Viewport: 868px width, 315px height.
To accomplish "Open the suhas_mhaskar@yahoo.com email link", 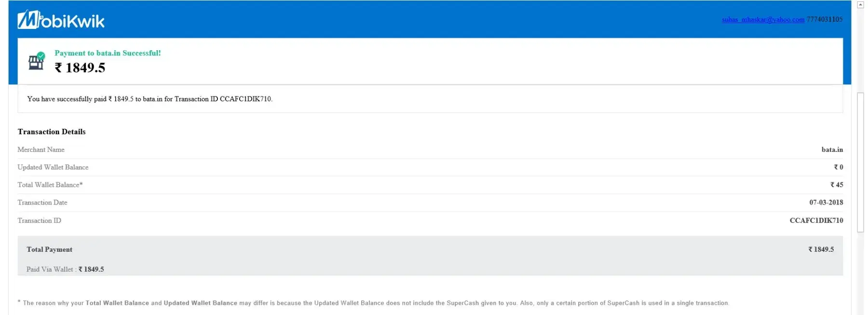I will pos(763,19).
